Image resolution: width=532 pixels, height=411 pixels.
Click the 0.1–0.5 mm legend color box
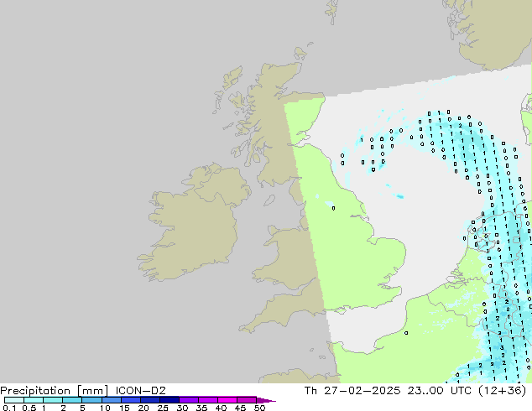(14, 400)
